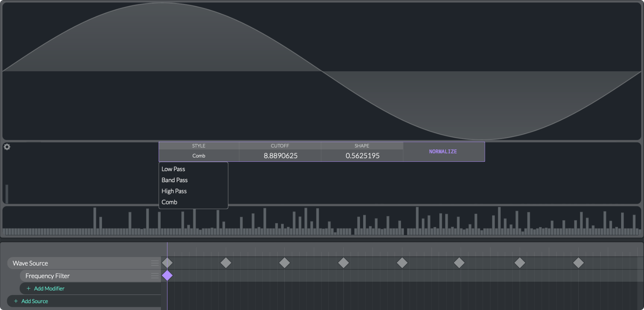Select second Wave Source keyframe diamond
Image resolution: width=644 pixels, height=310 pixels.
[x=226, y=263]
